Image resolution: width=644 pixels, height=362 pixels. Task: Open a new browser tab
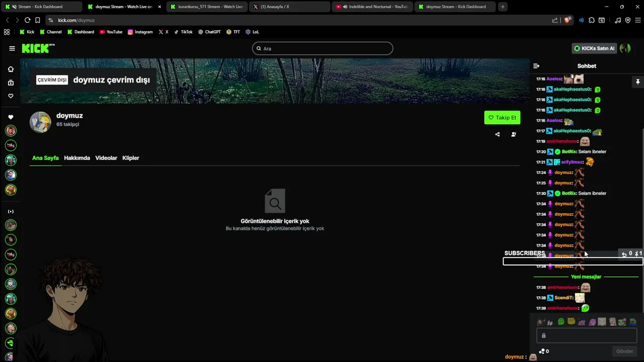pos(503,7)
